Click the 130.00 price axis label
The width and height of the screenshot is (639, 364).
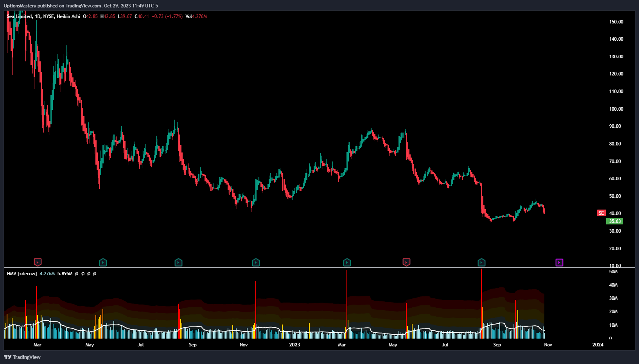click(x=616, y=57)
